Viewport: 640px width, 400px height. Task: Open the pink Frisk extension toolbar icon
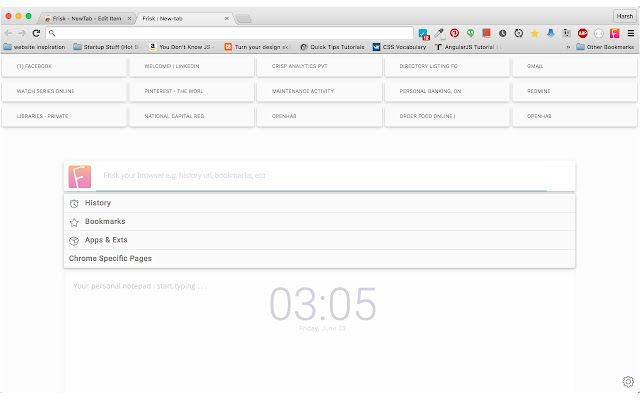click(614, 33)
